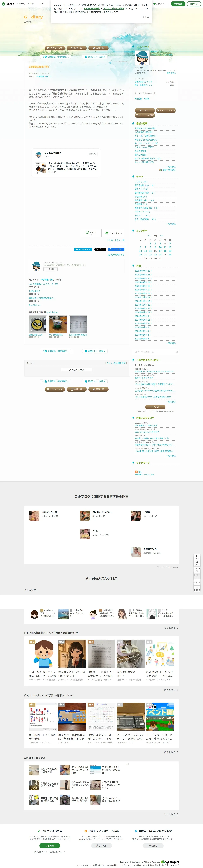Click the コメントする button beside いいね
The height and width of the screenshot is (868, 203).
[113, 233]
